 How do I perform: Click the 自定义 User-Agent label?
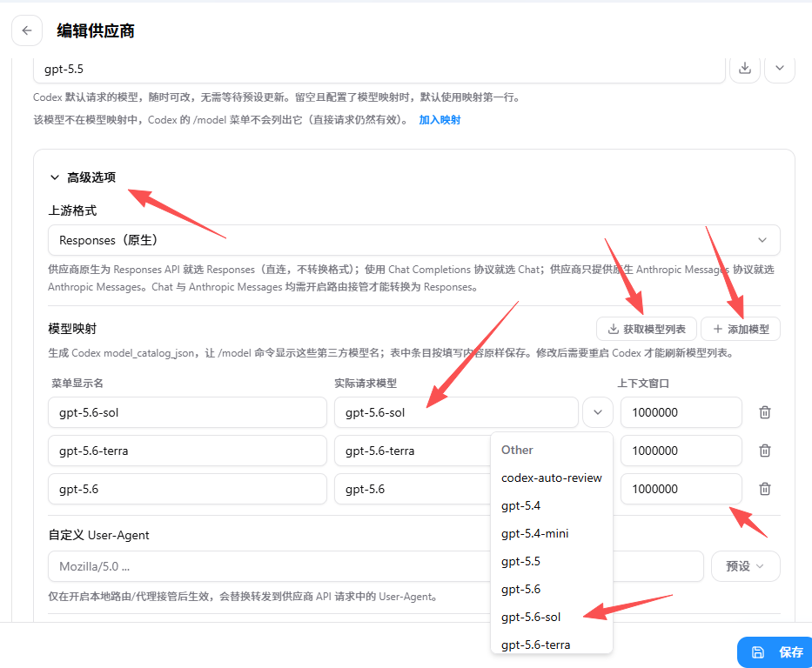99,535
